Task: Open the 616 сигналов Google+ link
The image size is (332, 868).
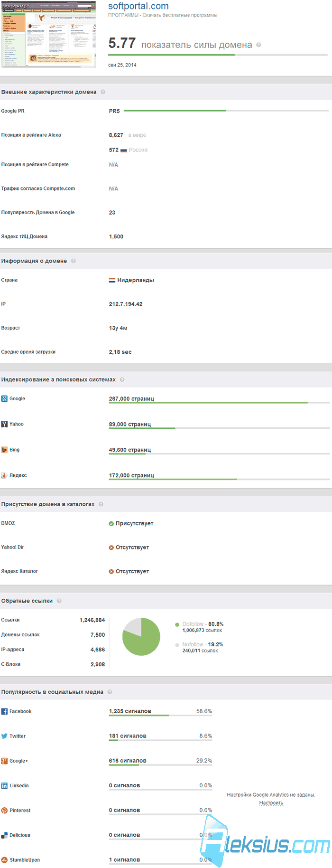Action: tap(128, 761)
